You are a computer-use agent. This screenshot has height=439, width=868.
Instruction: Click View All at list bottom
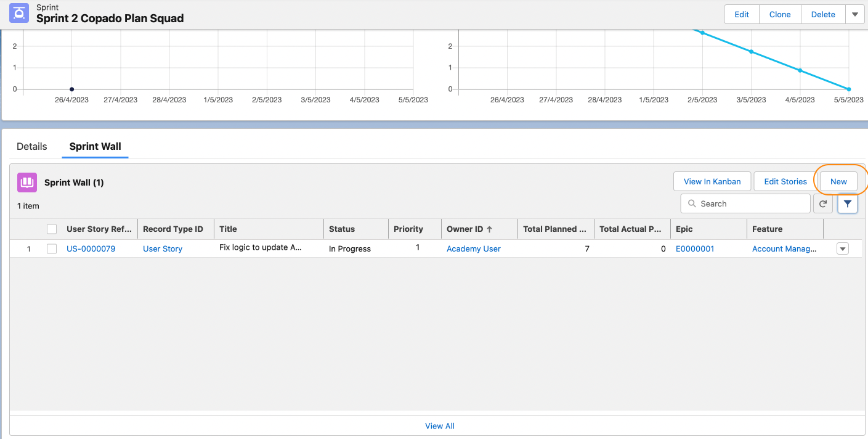click(x=440, y=426)
